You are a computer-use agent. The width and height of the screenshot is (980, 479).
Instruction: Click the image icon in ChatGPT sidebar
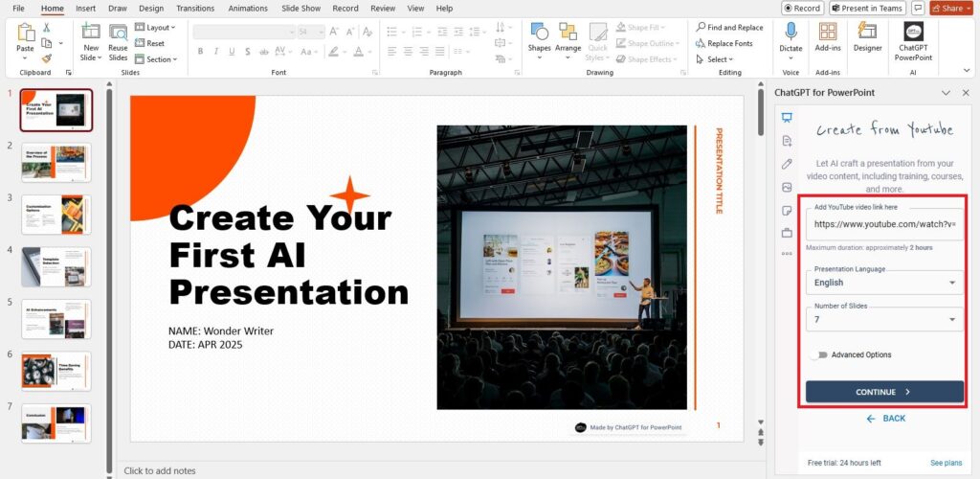click(x=787, y=187)
